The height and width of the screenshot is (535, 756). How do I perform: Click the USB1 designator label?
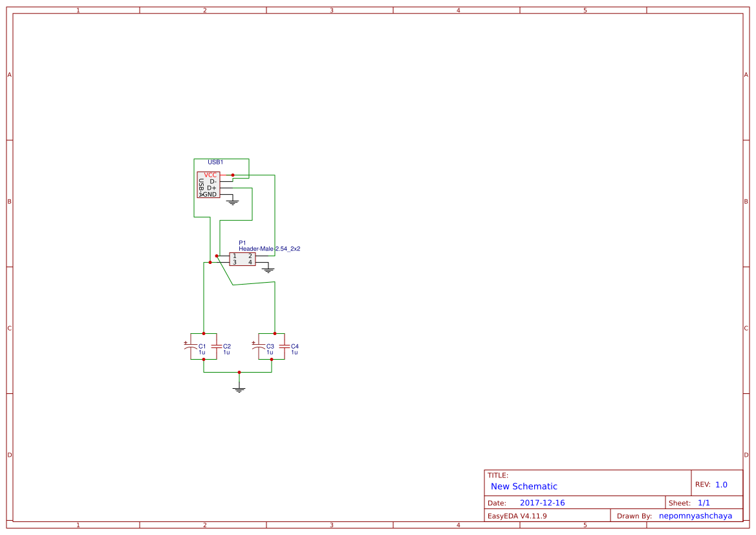(215, 162)
